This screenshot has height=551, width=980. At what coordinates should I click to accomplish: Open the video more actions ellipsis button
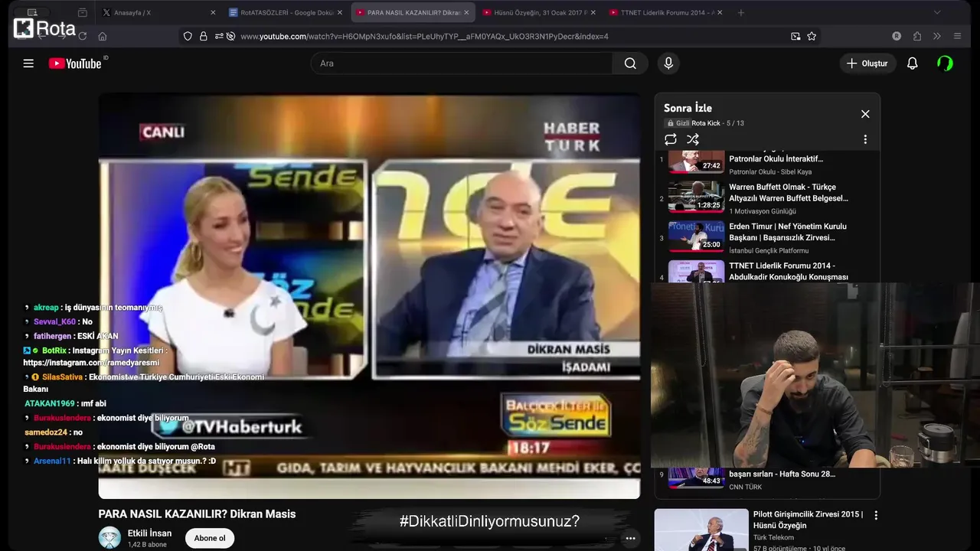[630, 539]
